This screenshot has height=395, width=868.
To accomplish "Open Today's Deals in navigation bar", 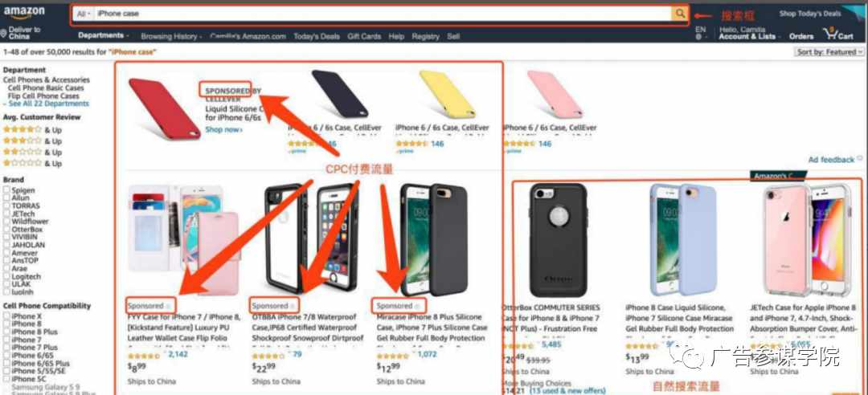I will tap(317, 36).
